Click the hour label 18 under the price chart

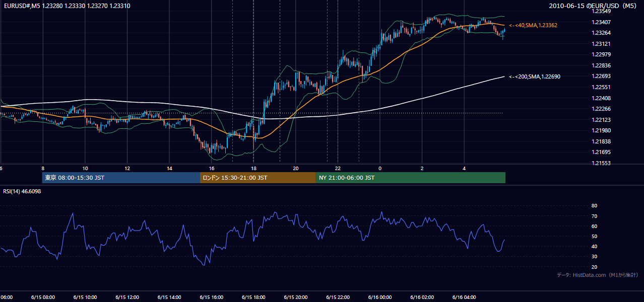click(253, 169)
